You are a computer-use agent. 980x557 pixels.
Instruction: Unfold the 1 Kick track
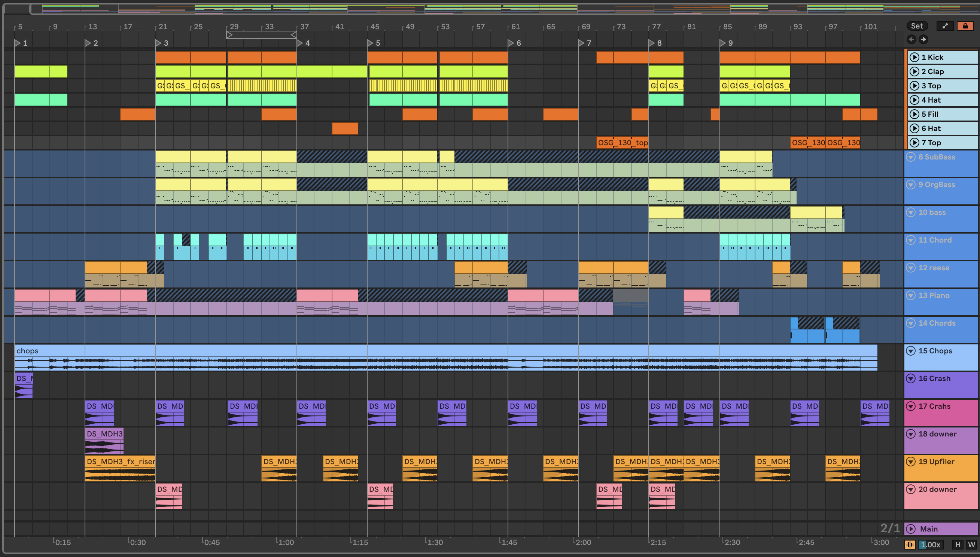[x=914, y=57]
